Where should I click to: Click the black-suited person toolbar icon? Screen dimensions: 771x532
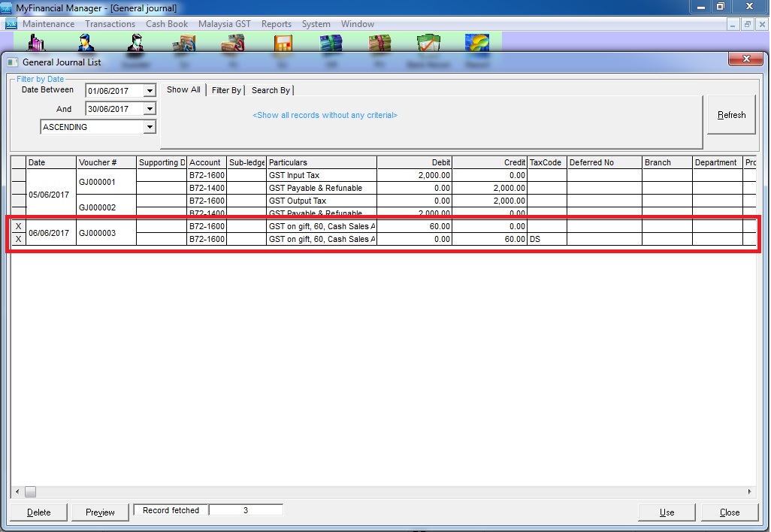[135, 43]
